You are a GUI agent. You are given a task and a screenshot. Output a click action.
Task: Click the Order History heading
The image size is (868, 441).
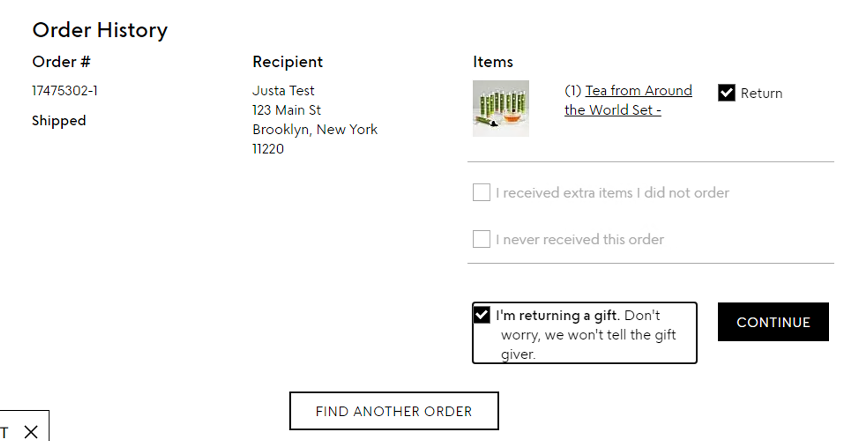coord(100,30)
